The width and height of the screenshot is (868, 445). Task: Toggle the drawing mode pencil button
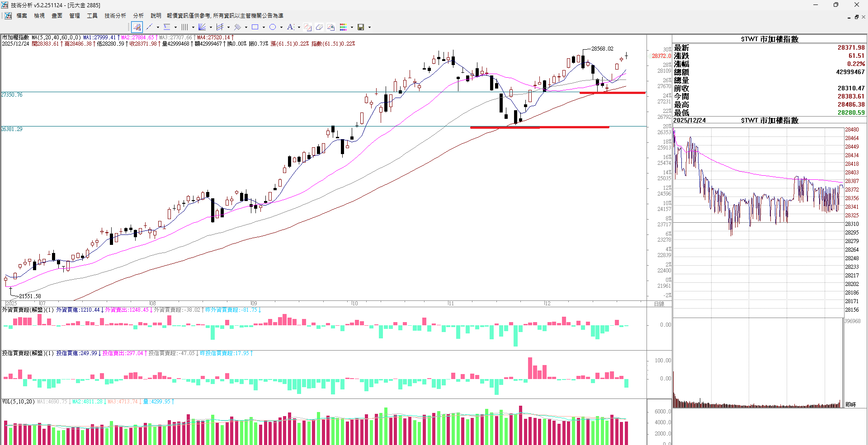137,27
